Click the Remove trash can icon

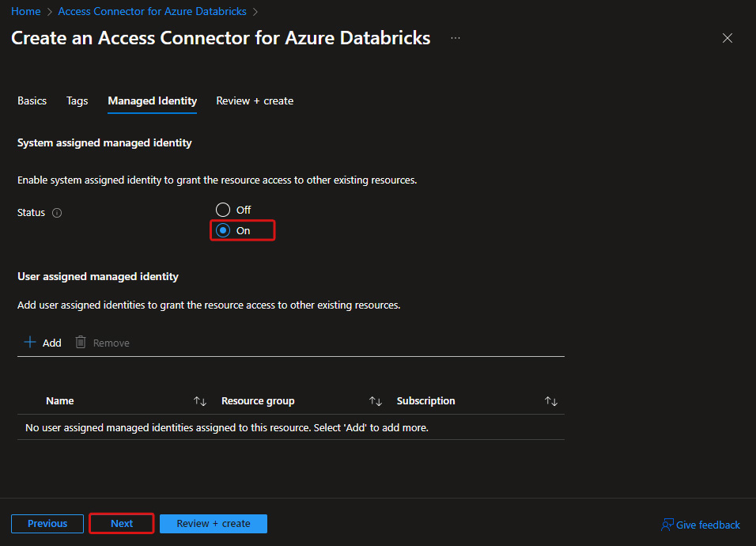point(81,342)
